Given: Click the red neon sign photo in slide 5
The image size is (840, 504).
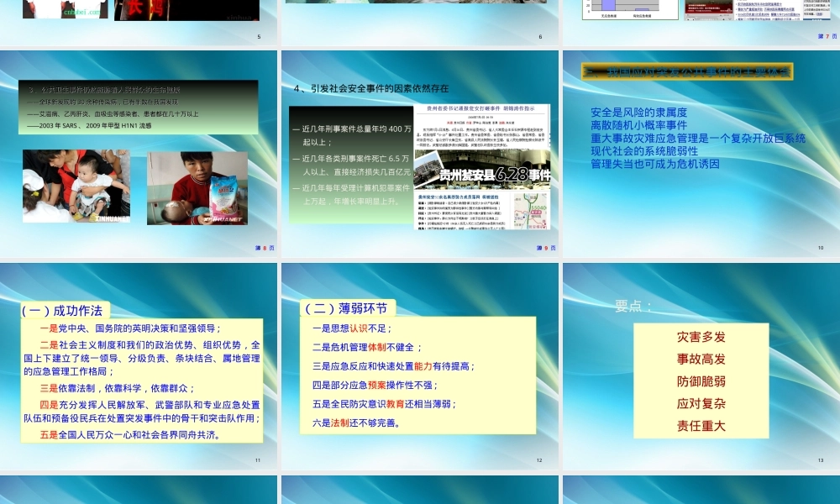Looking at the screenshot, I should coord(186,9).
